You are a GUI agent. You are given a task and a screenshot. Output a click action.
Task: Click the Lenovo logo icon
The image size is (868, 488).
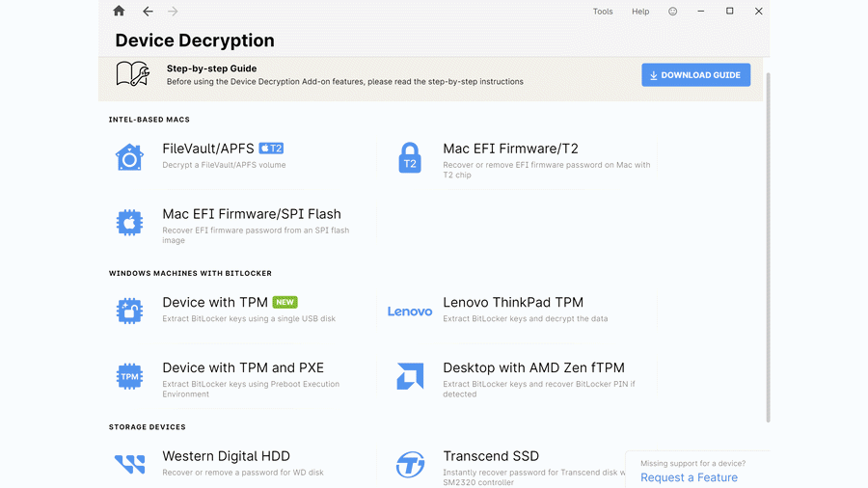(x=410, y=311)
